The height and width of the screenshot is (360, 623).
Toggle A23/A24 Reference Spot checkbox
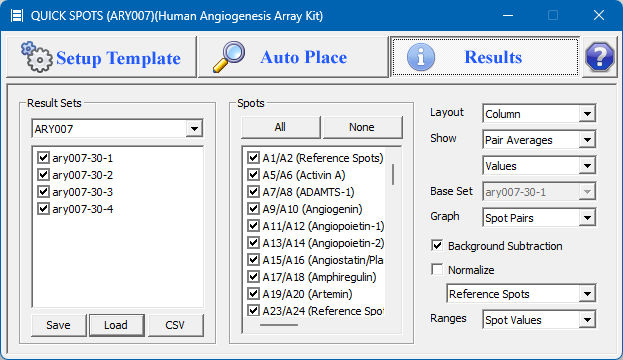[x=253, y=310]
